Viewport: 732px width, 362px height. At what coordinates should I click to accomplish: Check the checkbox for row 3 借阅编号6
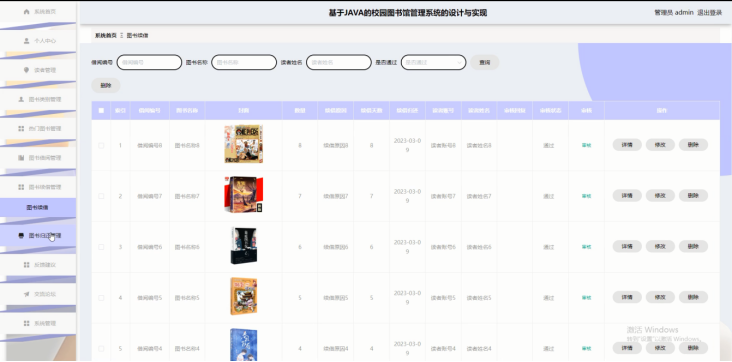[x=101, y=247]
